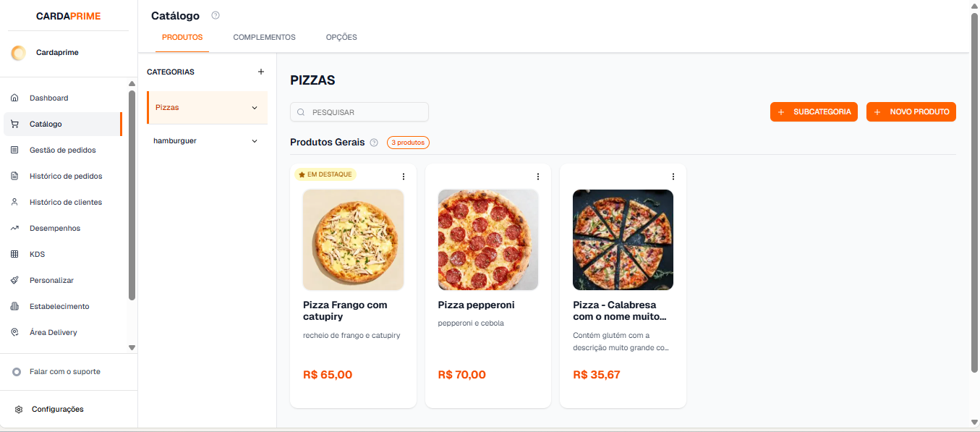Check the Desempenhos performance section
980x432 pixels.
(54, 228)
